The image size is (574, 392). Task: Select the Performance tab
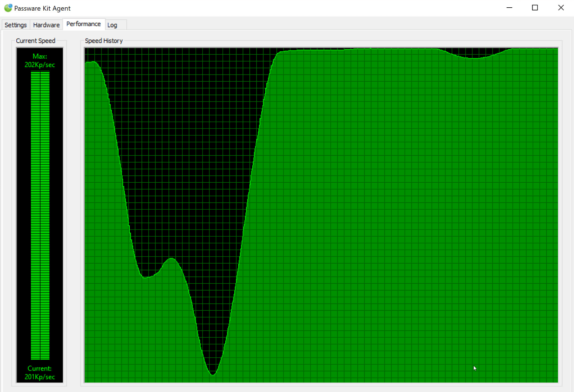point(84,24)
